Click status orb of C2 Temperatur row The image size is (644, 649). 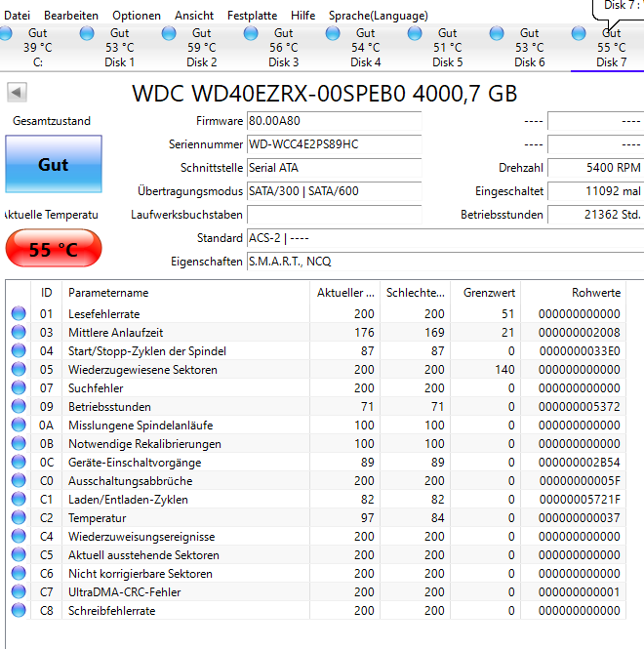(19, 517)
